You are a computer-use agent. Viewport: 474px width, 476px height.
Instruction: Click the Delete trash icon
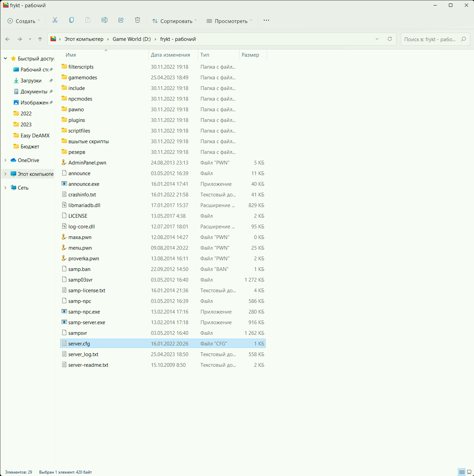pyautogui.click(x=137, y=20)
